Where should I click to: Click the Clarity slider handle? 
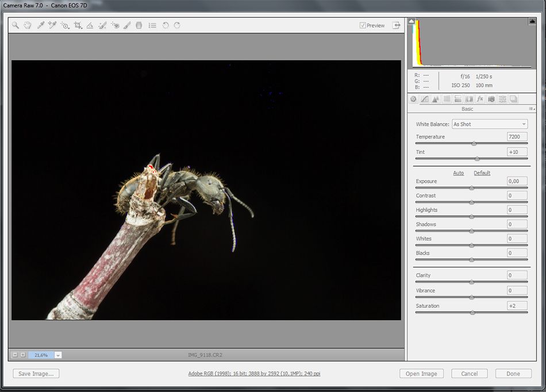tap(472, 282)
